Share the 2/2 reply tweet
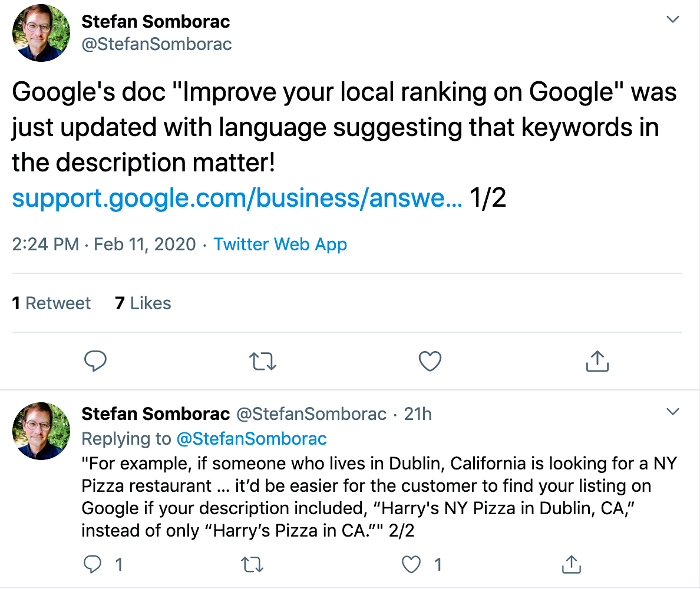Screen dimensions: 700x589 (572, 564)
